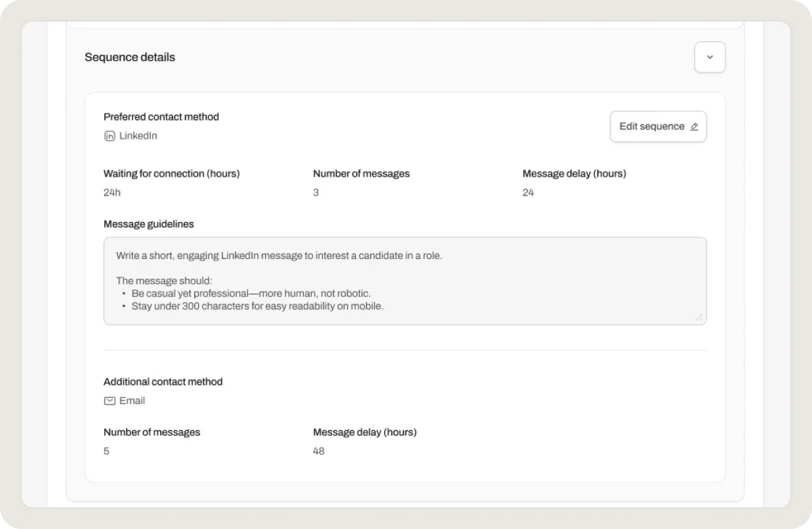Image resolution: width=812 pixels, height=529 pixels.
Task: Click the Email contact method text
Action: 132,401
